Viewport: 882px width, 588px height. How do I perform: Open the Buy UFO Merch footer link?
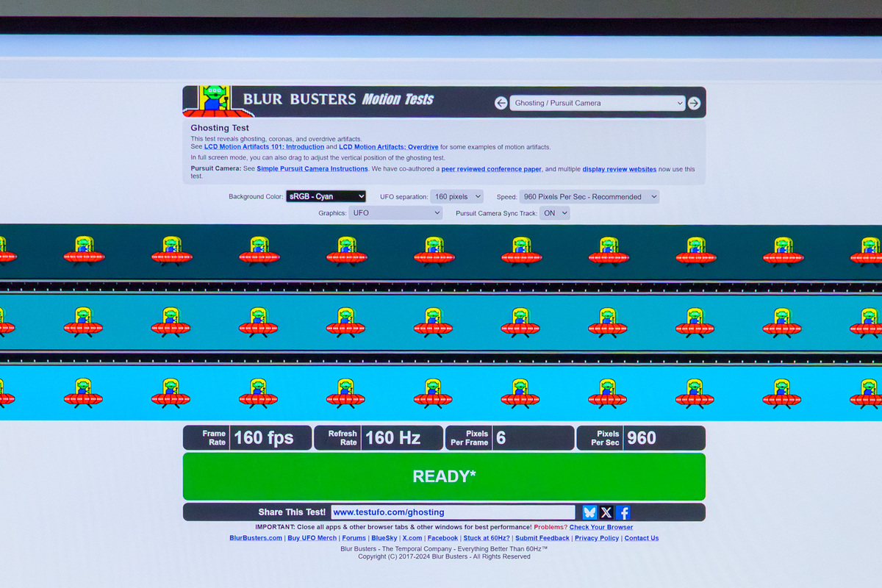click(312, 538)
